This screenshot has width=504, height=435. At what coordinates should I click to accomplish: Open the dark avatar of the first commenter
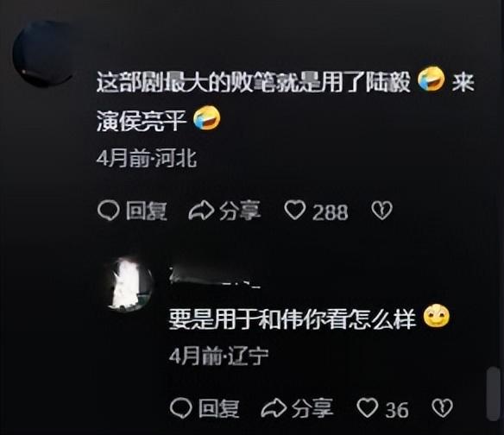click(43, 54)
